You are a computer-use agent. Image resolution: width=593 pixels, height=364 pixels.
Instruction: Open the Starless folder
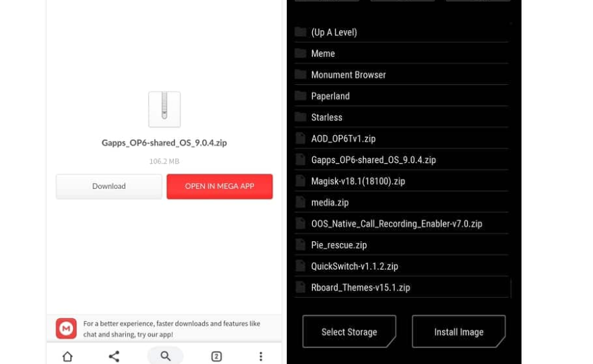coord(326,118)
